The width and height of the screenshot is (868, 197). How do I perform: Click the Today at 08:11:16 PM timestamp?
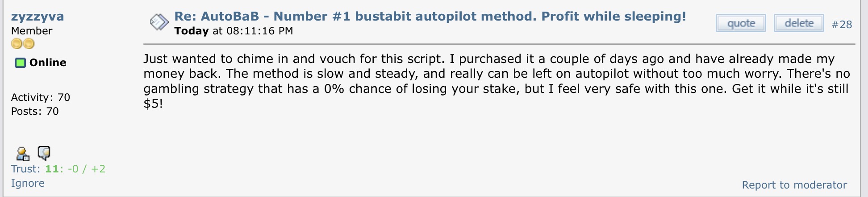point(234,31)
